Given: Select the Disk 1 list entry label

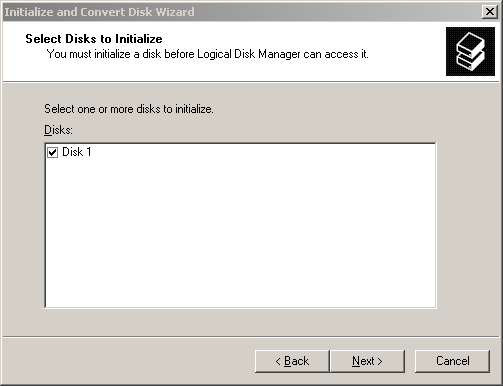Looking at the screenshot, I should click(x=76, y=152).
